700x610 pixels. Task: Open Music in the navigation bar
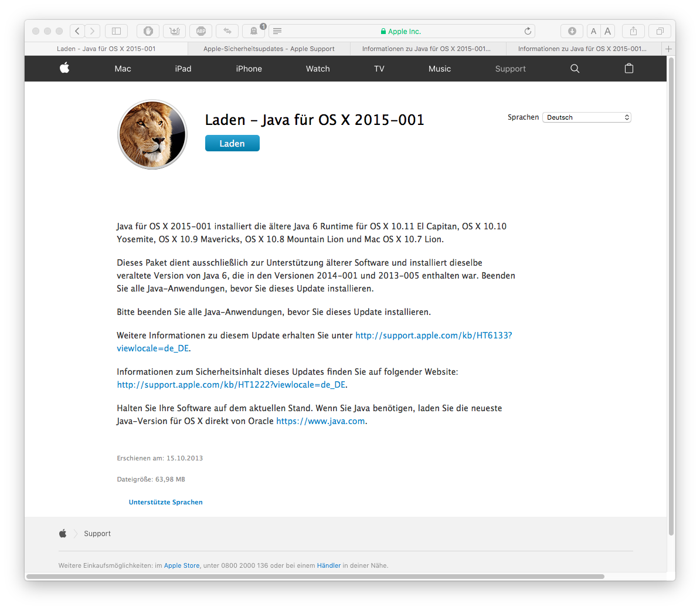click(x=440, y=69)
